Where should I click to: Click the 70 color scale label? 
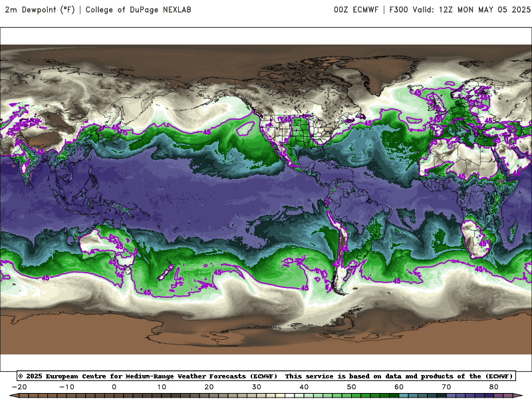tap(446, 387)
